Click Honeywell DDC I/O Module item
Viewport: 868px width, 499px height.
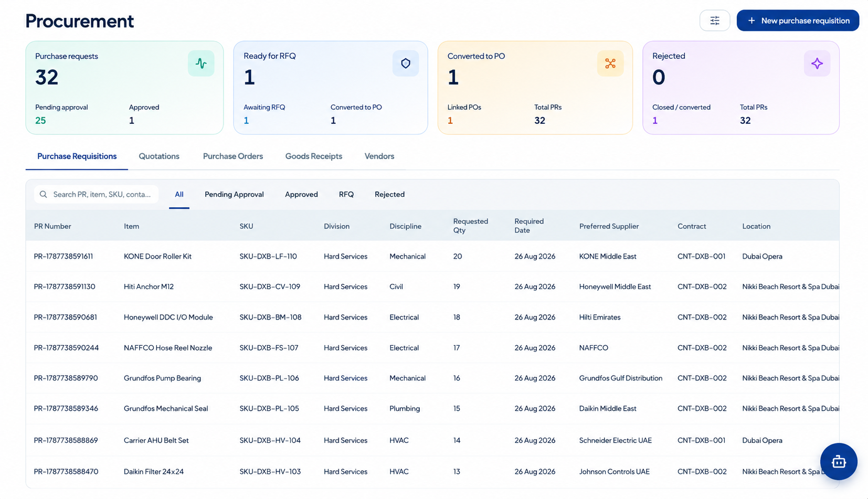168,317
